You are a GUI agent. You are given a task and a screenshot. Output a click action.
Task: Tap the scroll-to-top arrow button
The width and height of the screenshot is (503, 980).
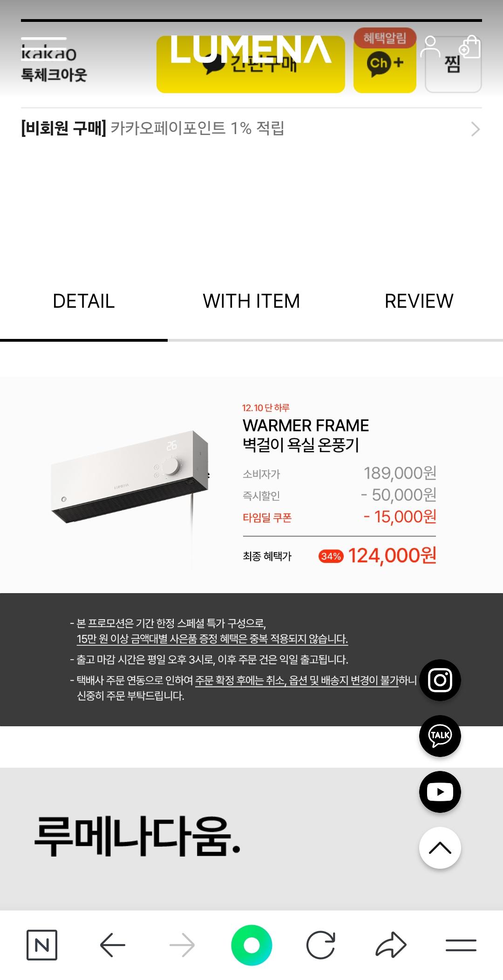[440, 848]
